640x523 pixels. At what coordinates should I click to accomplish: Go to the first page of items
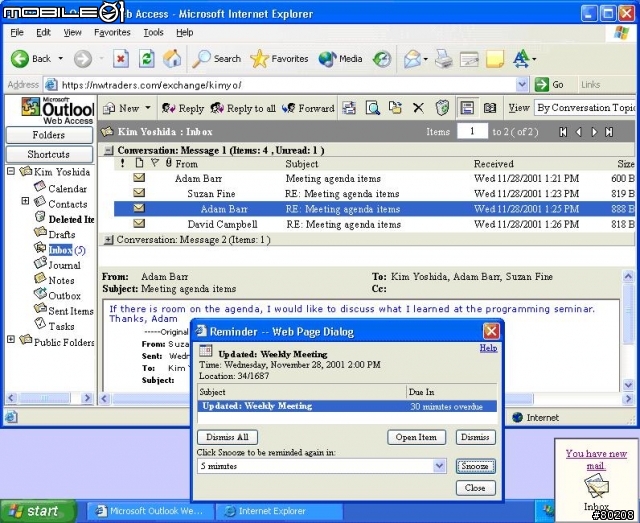coord(563,132)
